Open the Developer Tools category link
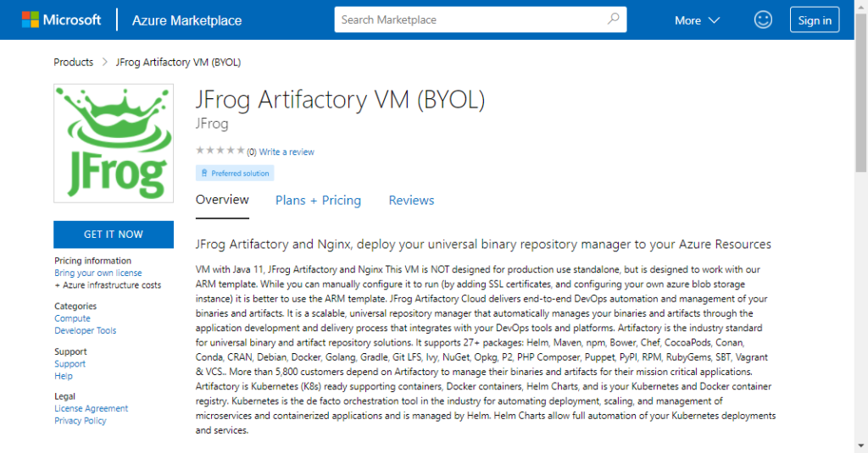This screenshot has height=453, width=868. 86,331
